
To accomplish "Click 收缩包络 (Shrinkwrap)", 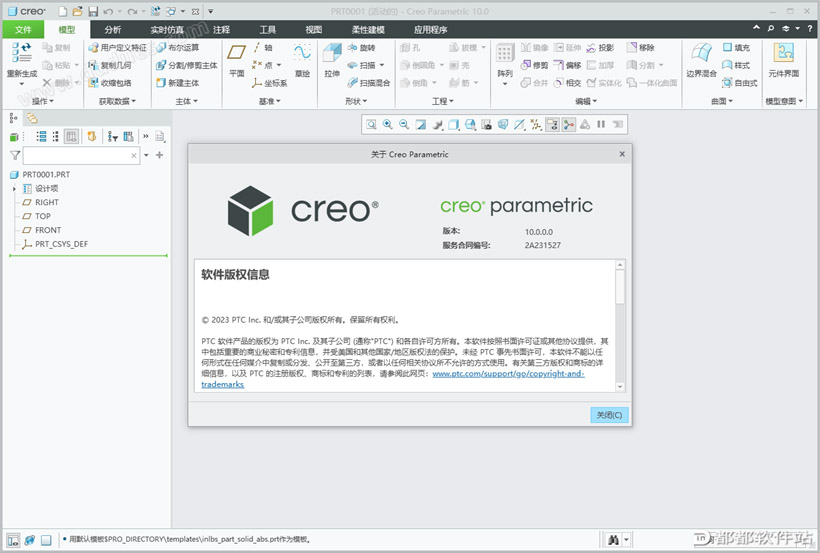I will (110, 83).
